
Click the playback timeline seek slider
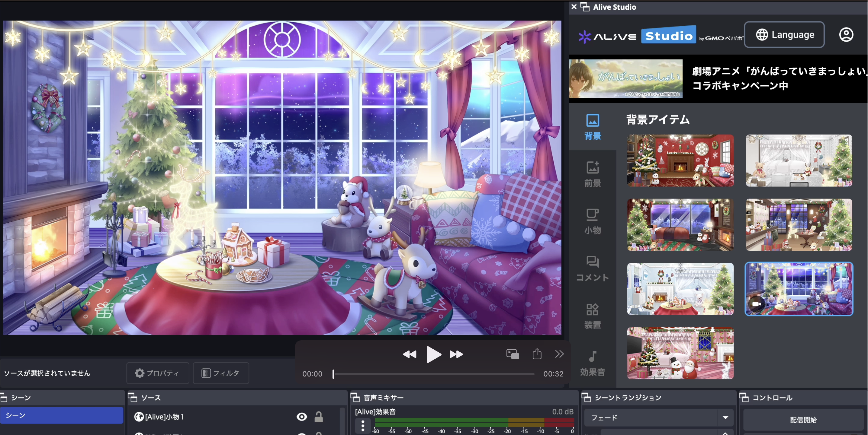pos(433,374)
